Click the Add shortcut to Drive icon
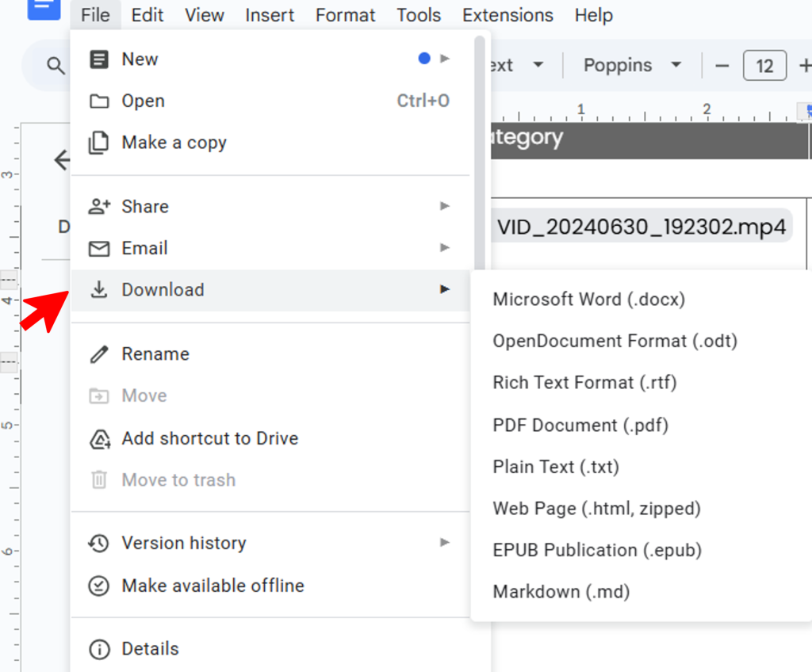Viewport: 812px width, 672px height. [98, 439]
